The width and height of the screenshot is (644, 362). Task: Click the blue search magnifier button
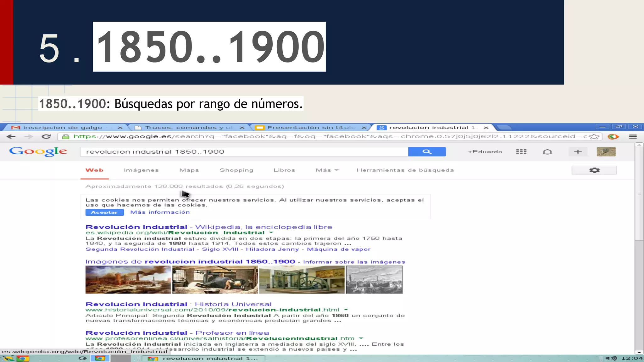point(427,151)
